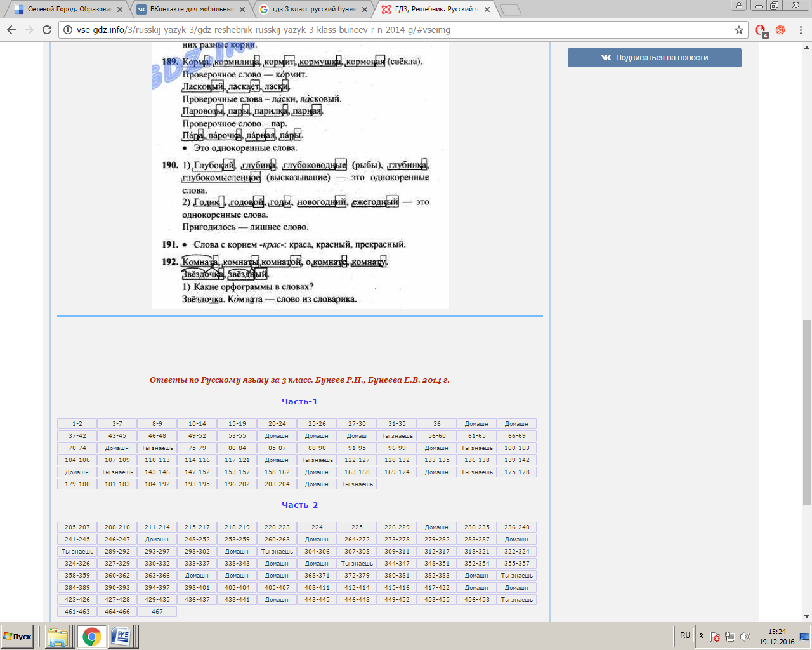Open the RU language indicator
The image size is (812, 650).
click(685, 635)
